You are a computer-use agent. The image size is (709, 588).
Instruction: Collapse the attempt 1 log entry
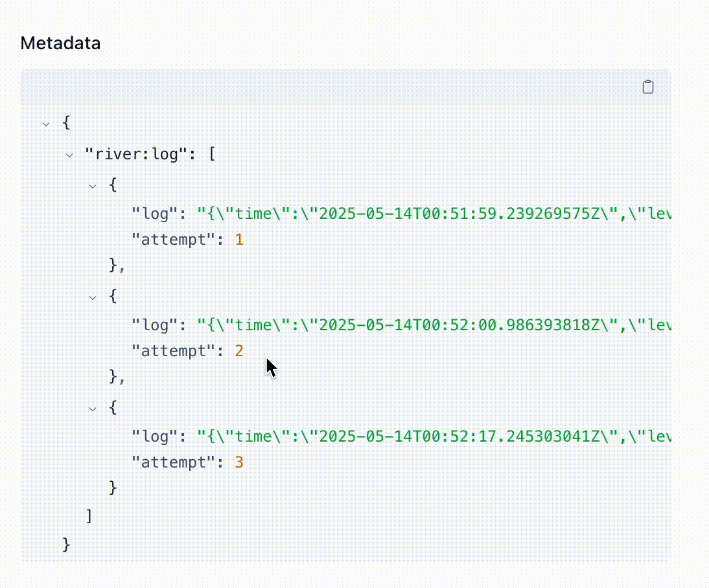[93, 186]
